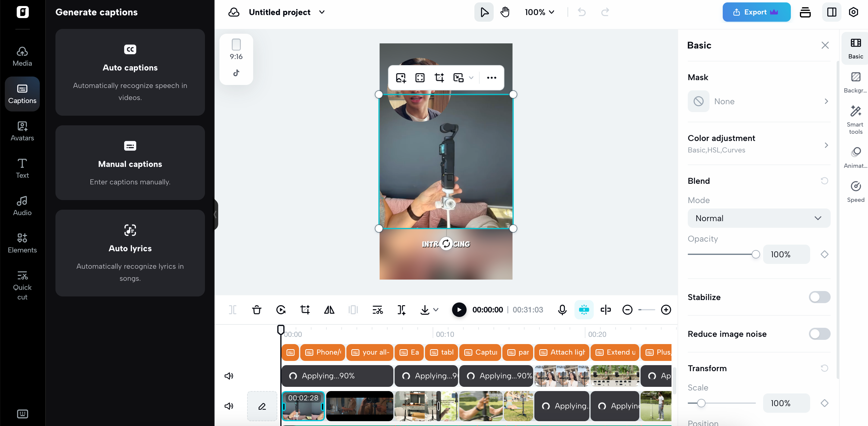868x426 pixels.
Task: Select the Text tool in the sidebar
Action: click(x=22, y=168)
